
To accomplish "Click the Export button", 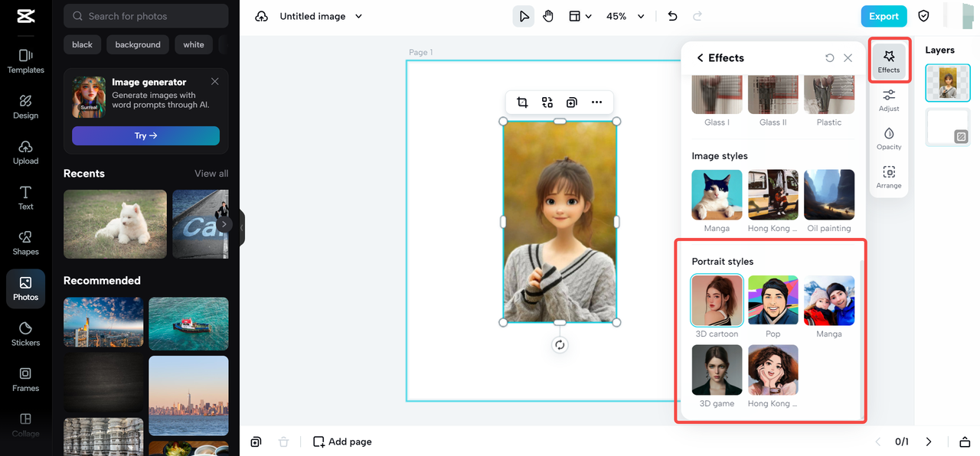I will coord(884,16).
